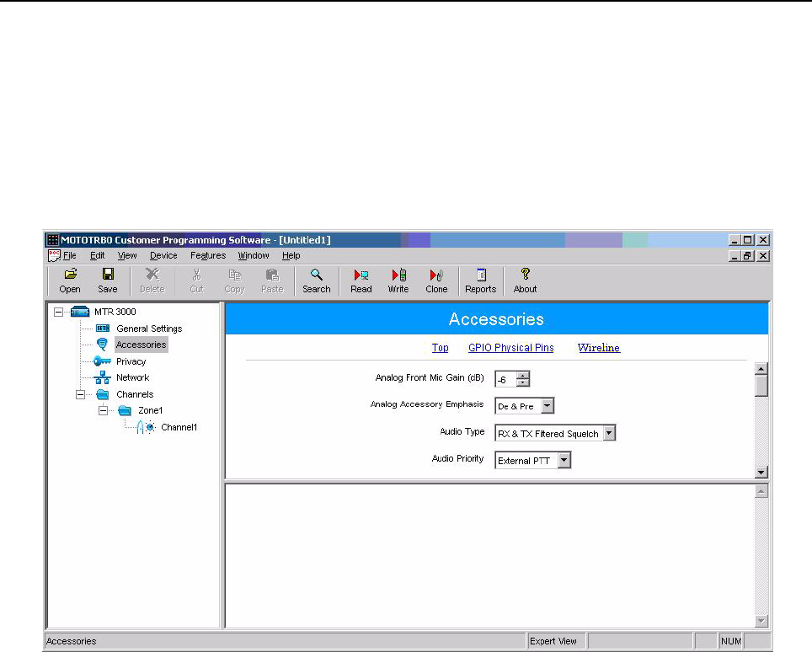The width and height of the screenshot is (812, 652).
Task: Select General Settings in the tree
Action: tap(149, 329)
